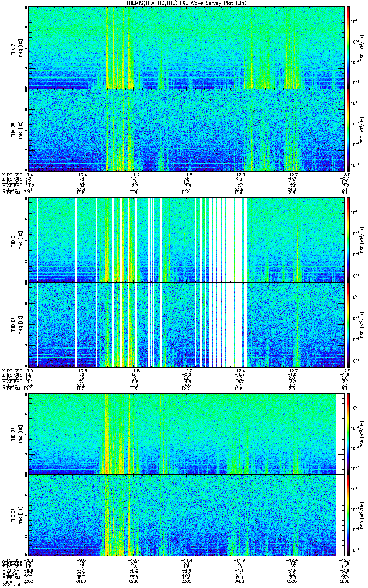The height and width of the screenshot is (588, 368).
Task: Click the THD B⊥ PSD color bar
Action: tap(349, 240)
